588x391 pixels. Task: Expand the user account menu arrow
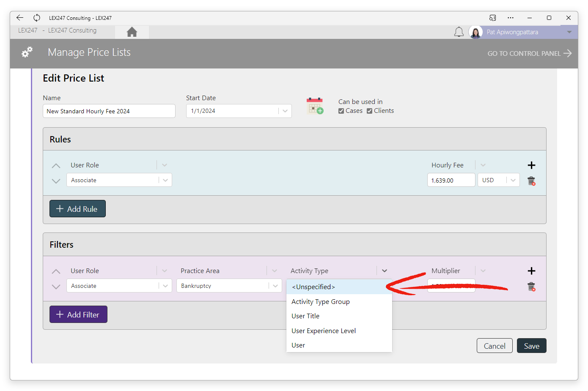569,32
